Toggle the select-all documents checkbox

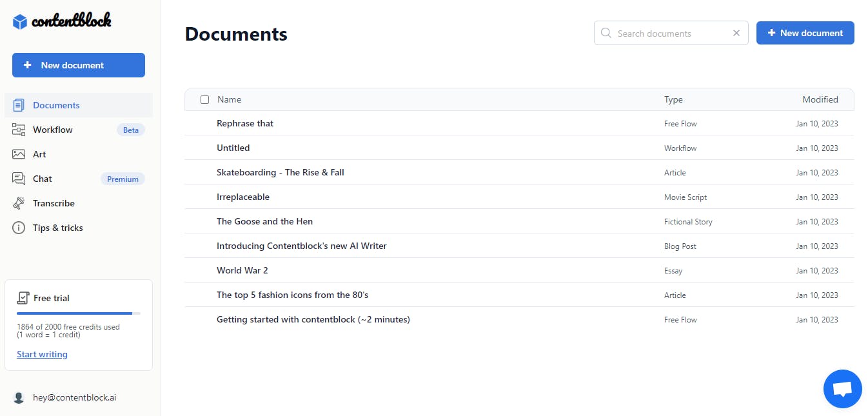click(205, 99)
